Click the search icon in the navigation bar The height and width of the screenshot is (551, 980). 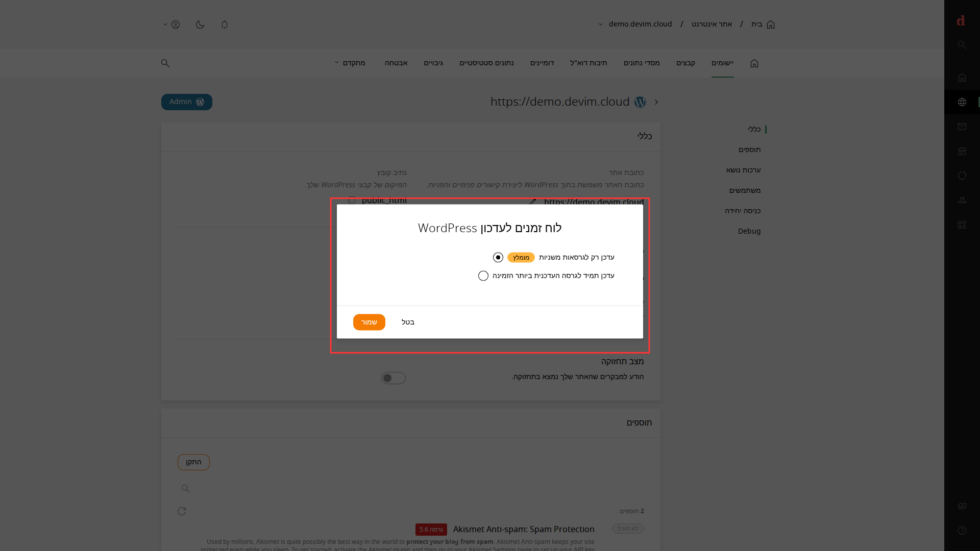coord(165,63)
